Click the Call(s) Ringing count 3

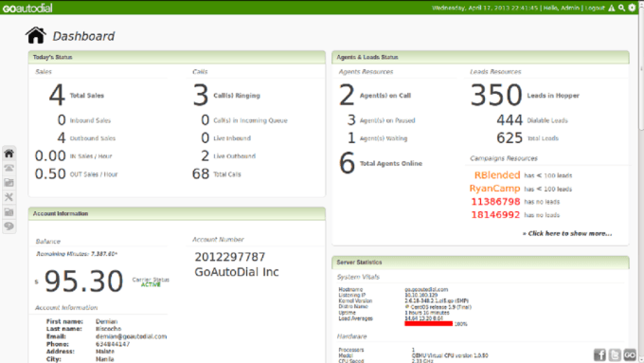point(201,95)
